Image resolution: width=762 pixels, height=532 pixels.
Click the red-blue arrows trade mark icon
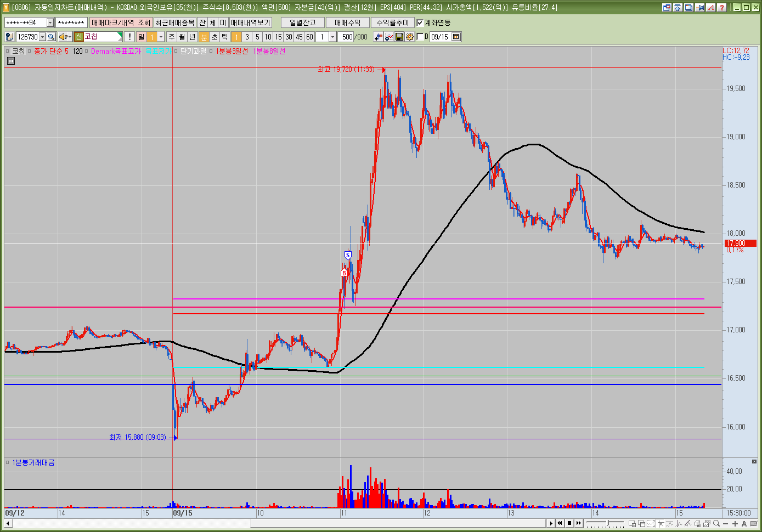[379, 37]
